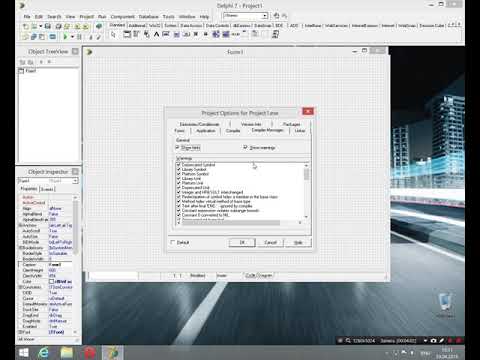Uncheck the Platform Symbol warning

pyautogui.click(x=179, y=174)
